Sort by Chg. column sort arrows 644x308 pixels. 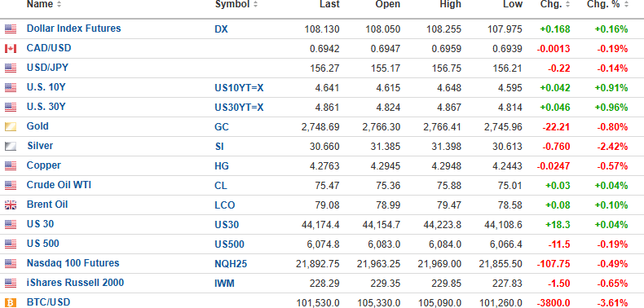[x=567, y=5]
